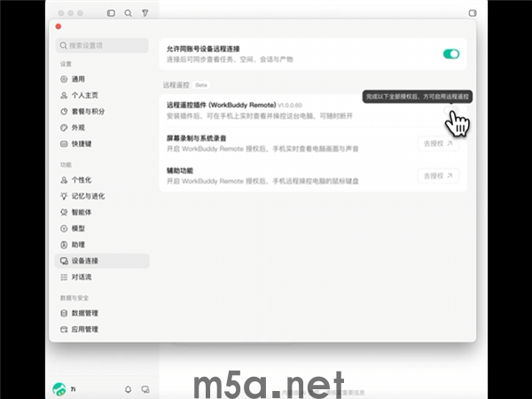This screenshot has width=532, height=399.
Task: Select 模型 models in sidebar
Action: pos(102,229)
